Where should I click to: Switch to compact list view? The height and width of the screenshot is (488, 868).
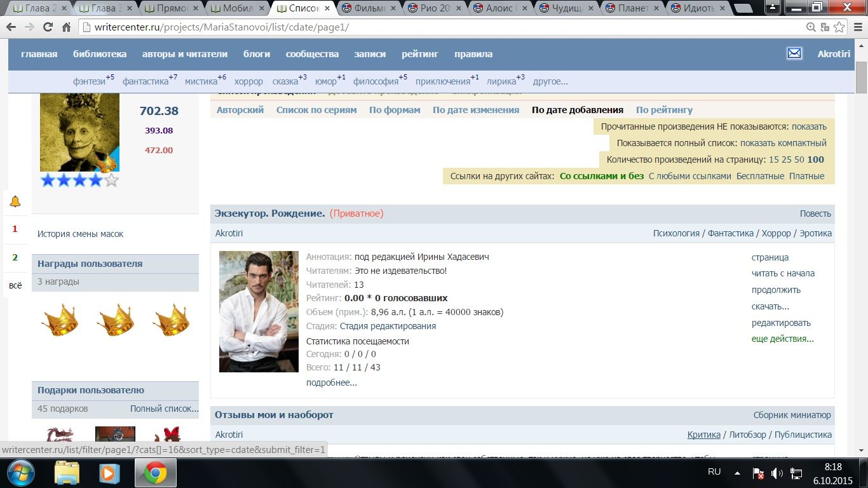point(783,143)
